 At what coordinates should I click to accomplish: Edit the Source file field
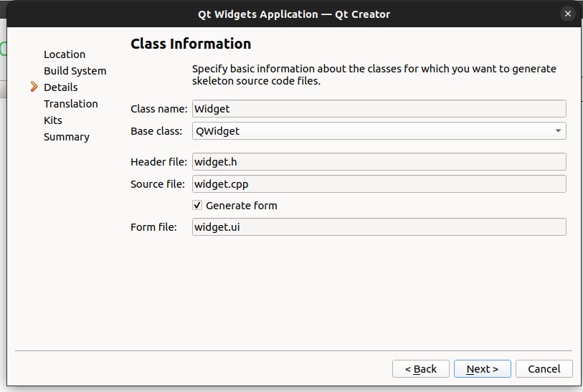tap(379, 184)
